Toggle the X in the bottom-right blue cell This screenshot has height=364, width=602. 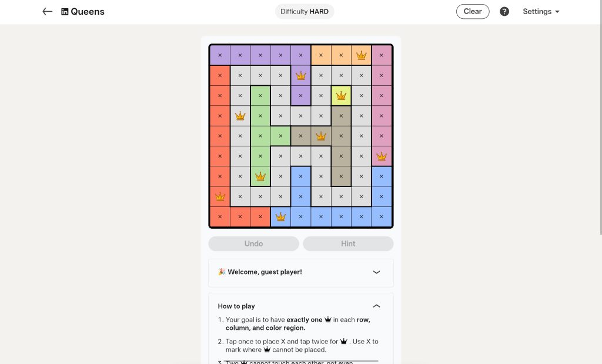[382, 216]
